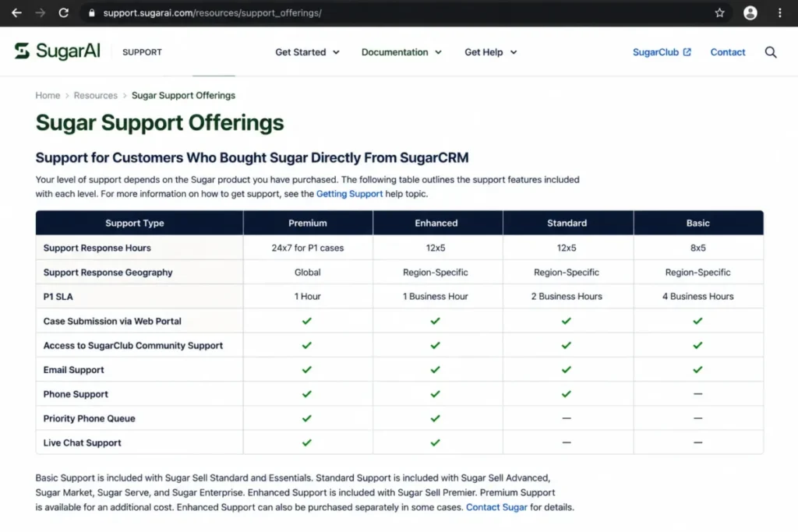The width and height of the screenshot is (798, 532).
Task: Click the '24x7 for P1 cases' cell
Action: tap(307, 248)
